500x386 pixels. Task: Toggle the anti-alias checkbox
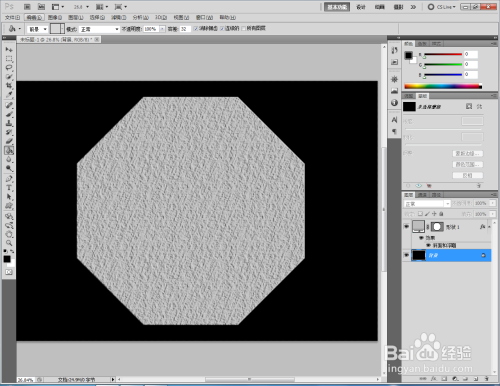pyautogui.click(x=196, y=29)
